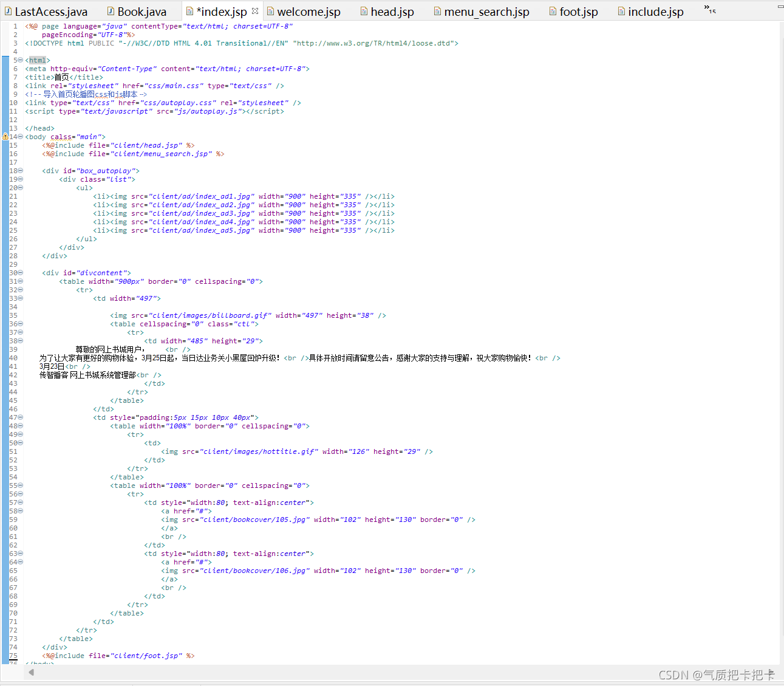Collapse the td fold on line 50
This screenshot has height=686, width=784.
pos(21,443)
